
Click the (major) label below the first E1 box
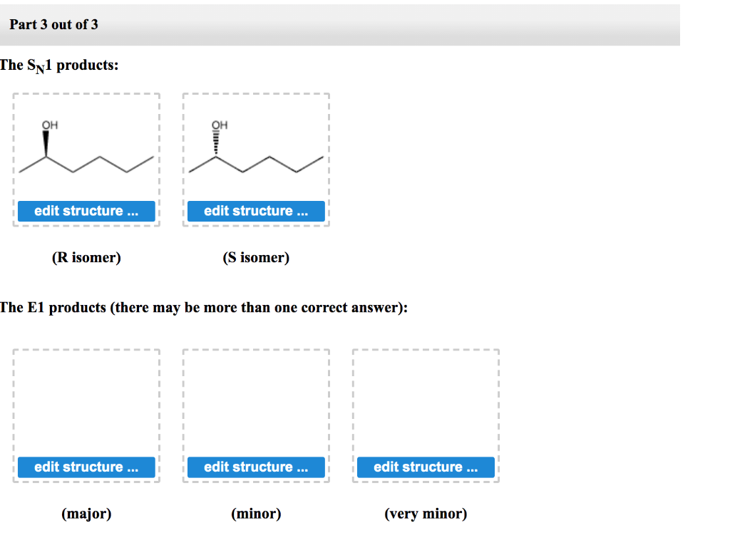[x=86, y=513]
